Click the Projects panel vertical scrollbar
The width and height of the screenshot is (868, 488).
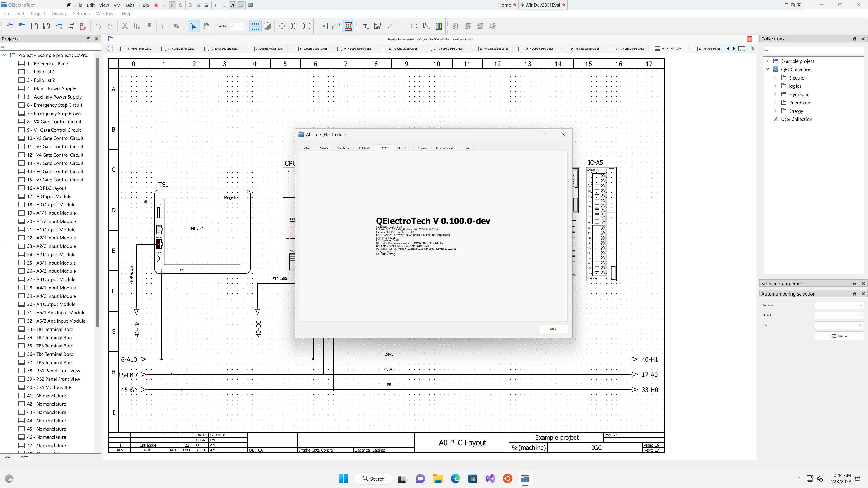98,192
